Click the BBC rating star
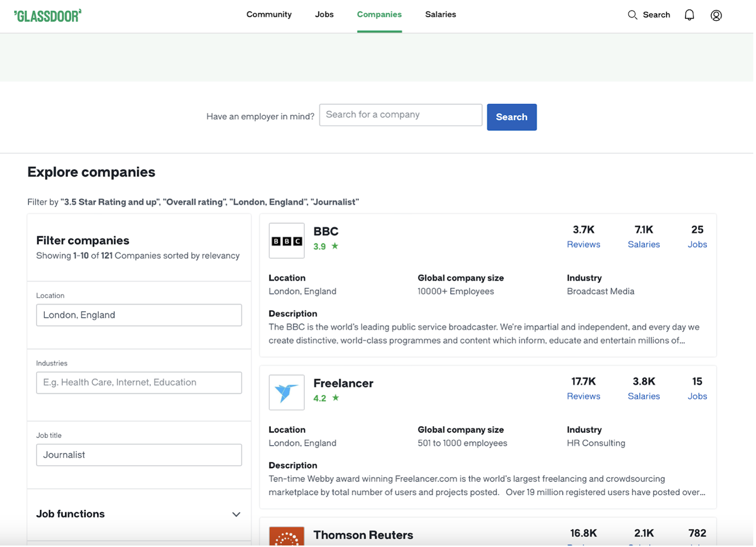The image size is (756, 547). pyautogui.click(x=336, y=247)
